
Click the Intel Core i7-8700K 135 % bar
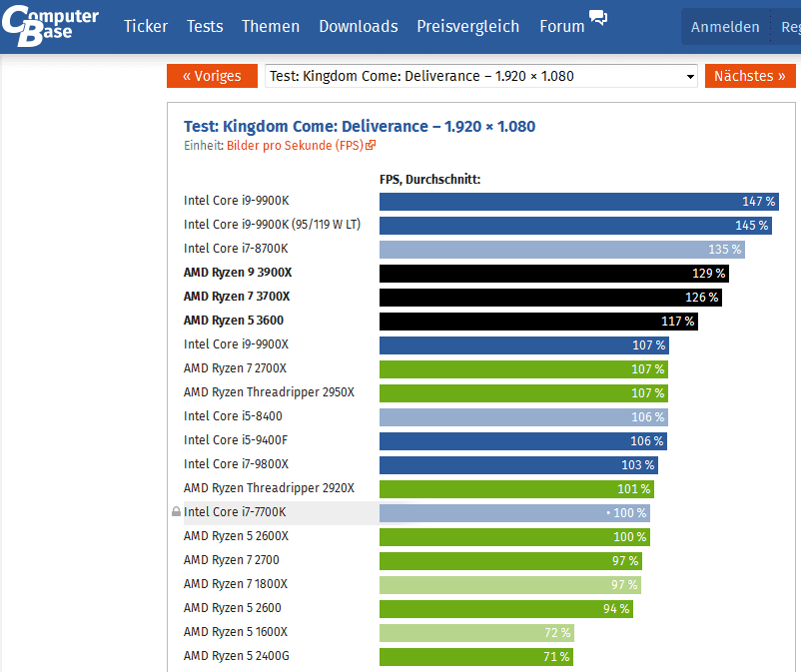pyautogui.click(x=562, y=250)
